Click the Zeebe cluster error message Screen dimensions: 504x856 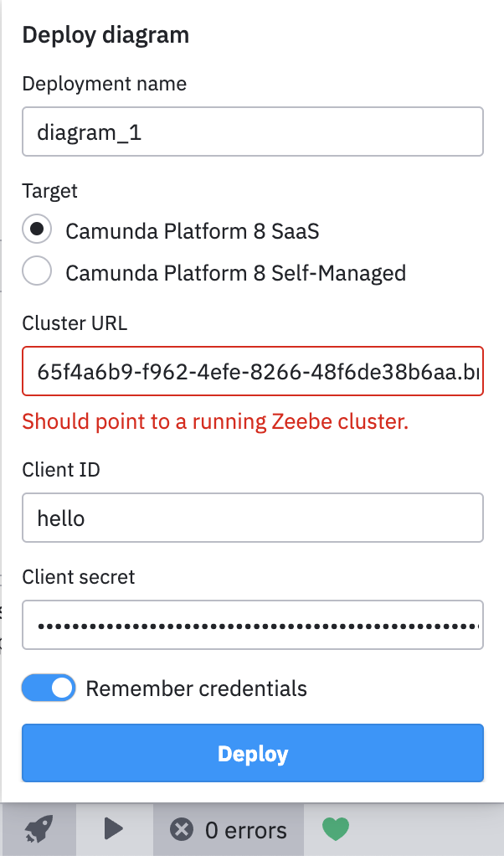coord(213,421)
